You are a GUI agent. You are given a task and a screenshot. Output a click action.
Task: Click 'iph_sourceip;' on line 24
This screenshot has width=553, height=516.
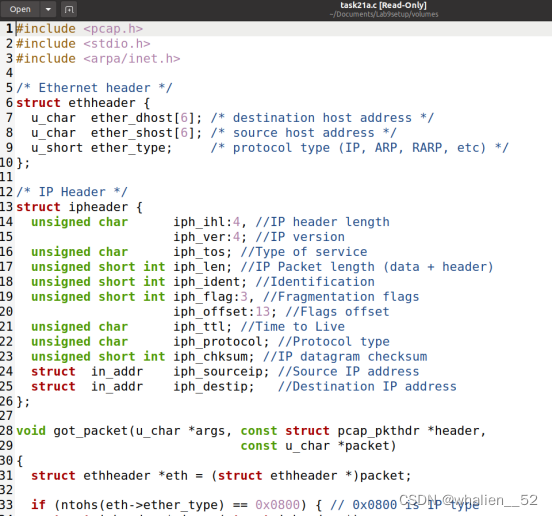[x=221, y=372]
